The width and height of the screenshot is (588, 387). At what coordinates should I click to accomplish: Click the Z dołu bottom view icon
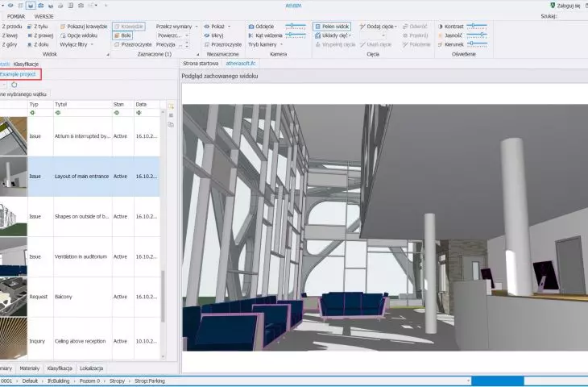pos(30,44)
